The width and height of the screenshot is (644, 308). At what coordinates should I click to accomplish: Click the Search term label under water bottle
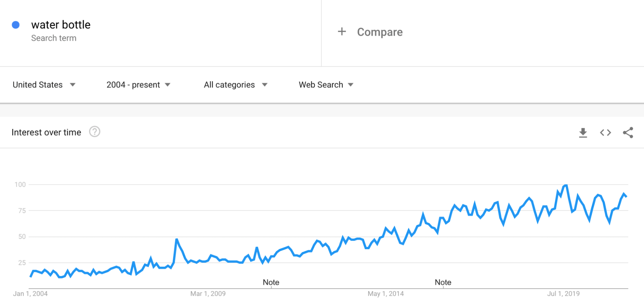(54, 38)
